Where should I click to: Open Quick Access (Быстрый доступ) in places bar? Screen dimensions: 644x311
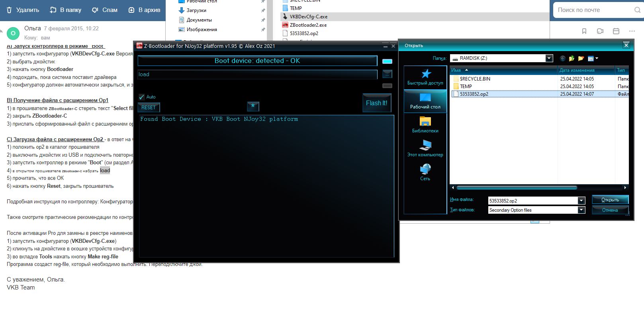[x=425, y=77]
